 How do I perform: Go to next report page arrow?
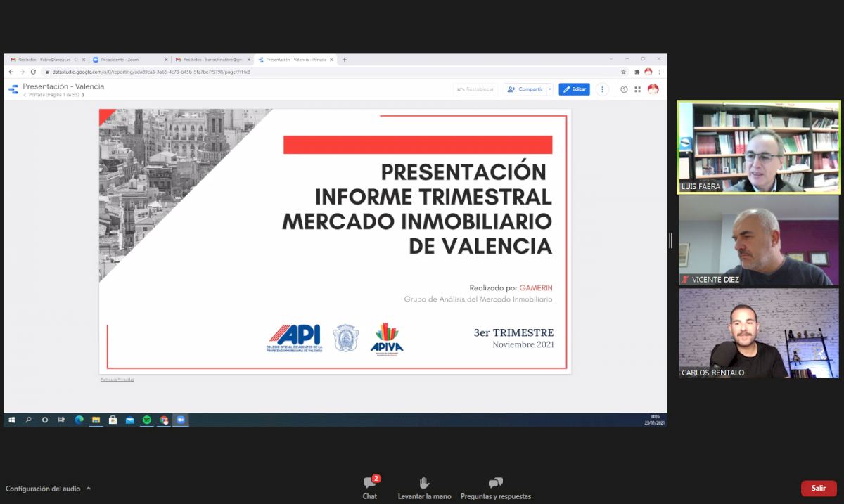point(83,95)
